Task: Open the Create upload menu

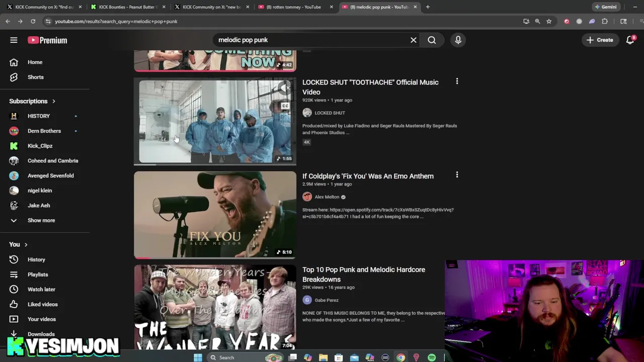Action: (x=600, y=40)
